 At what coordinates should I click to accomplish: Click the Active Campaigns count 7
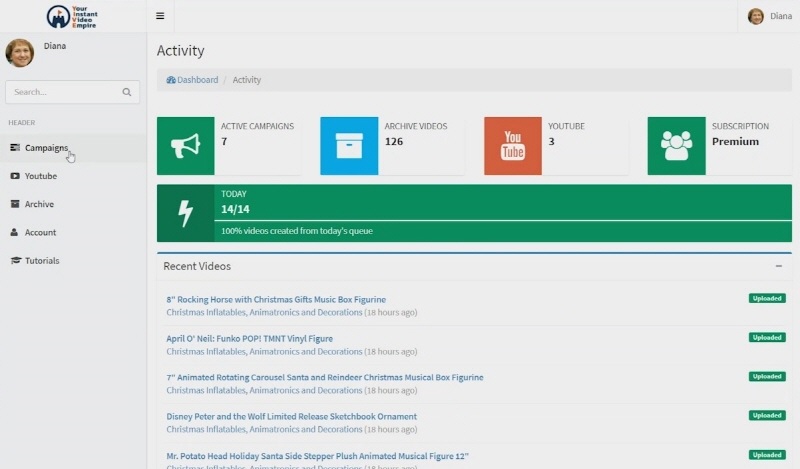click(x=224, y=141)
